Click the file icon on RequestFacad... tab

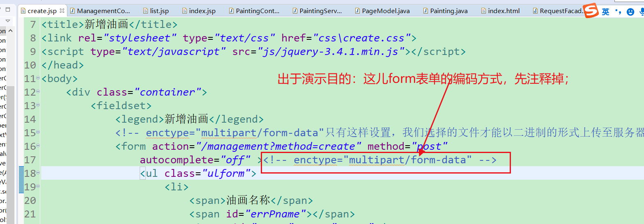tap(534, 11)
